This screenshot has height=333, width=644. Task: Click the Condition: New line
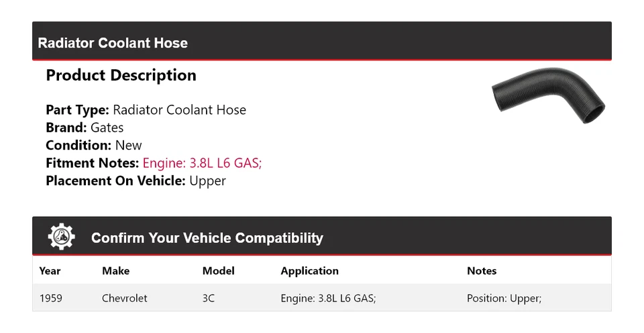click(94, 146)
